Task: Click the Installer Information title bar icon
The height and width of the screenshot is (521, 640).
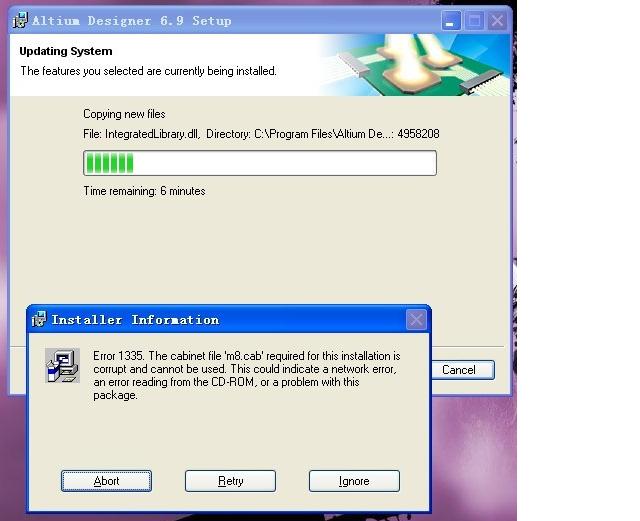Action: [39, 319]
